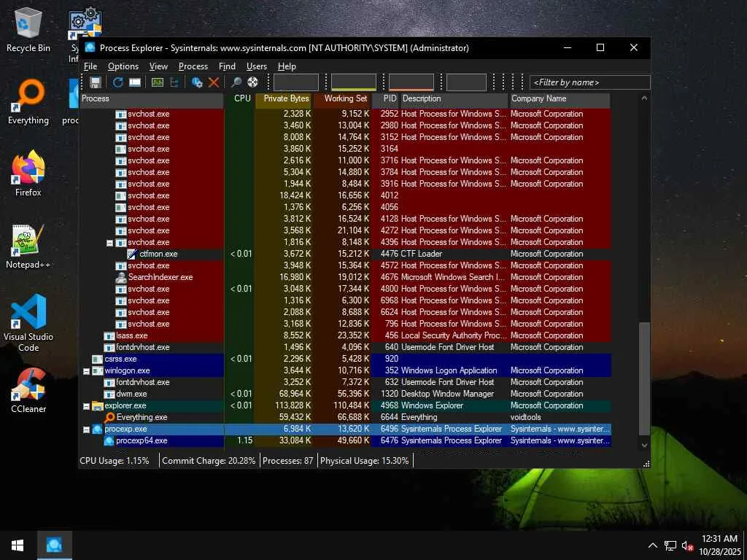Click the mini graph next to crosshair icon
This screenshot has height=560, width=747.
click(296, 82)
